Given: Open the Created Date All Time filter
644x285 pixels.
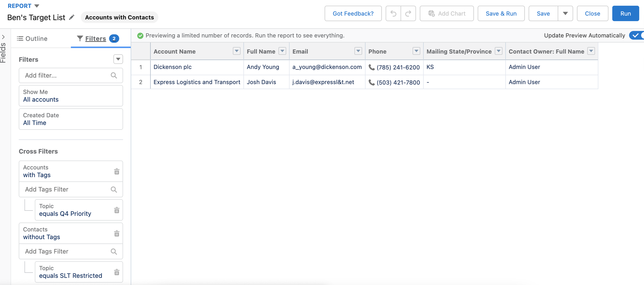Looking at the screenshot, I should click(x=71, y=119).
